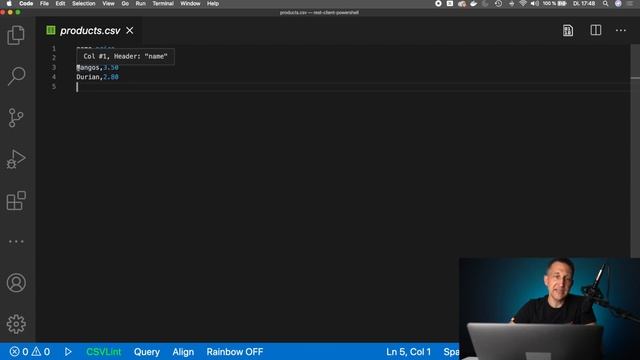The height and width of the screenshot is (360, 640).
Task: Click the Wi-Fi icon in menu bar
Action: (523, 4)
